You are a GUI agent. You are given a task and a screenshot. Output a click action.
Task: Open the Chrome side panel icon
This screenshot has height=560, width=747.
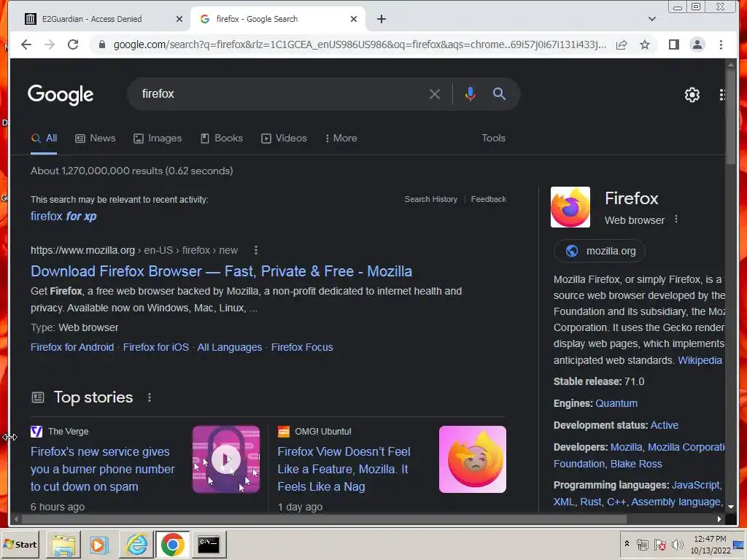673,44
